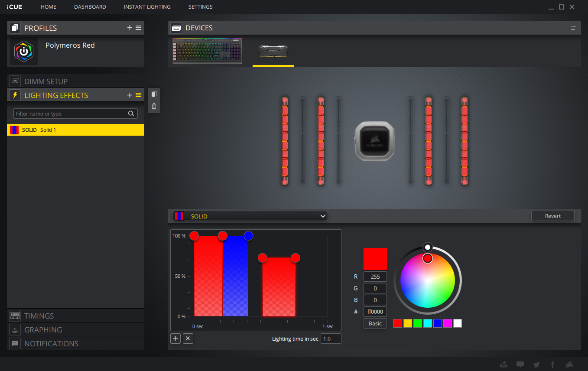Go to Instant Lighting tab
588x371 pixels.
point(147,7)
